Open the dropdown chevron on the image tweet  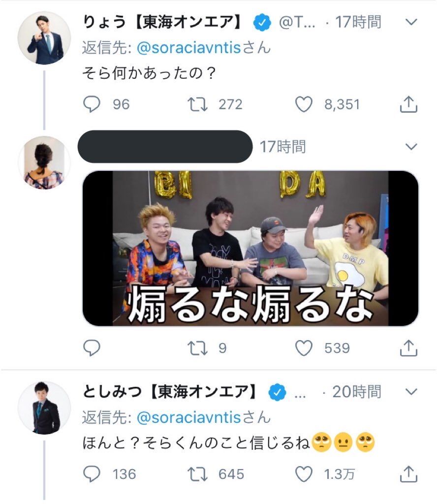411,147
